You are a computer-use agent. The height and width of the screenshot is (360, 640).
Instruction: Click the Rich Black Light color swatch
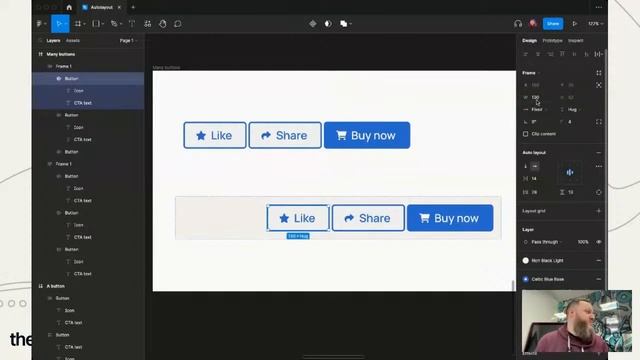526,260
